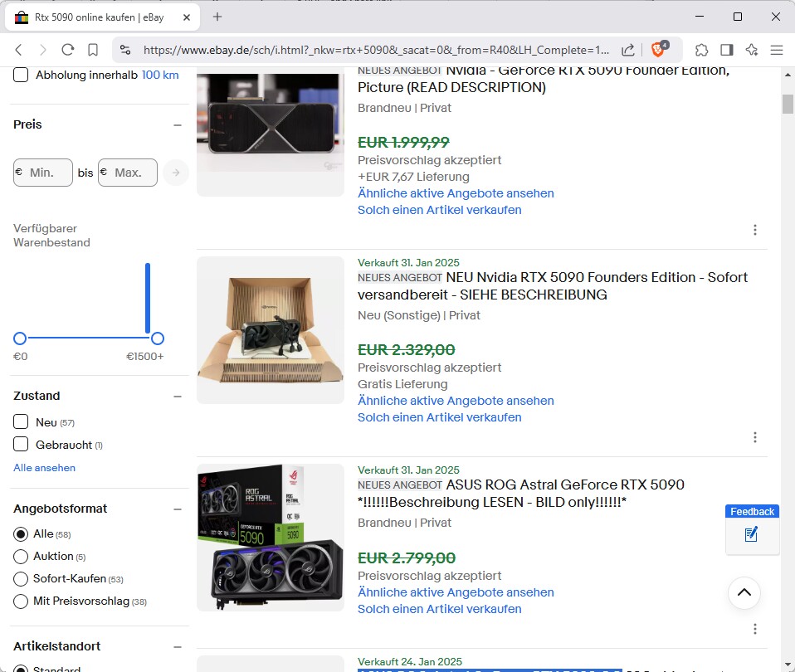Collapse the Preis filter section
Image resolution: width=795 pixels, height=672 pixels.
(177, 124)
